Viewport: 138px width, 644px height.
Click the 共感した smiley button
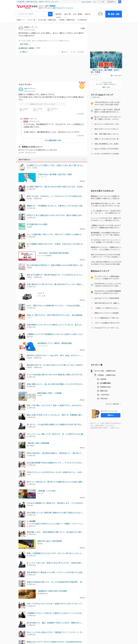point(24,52)
